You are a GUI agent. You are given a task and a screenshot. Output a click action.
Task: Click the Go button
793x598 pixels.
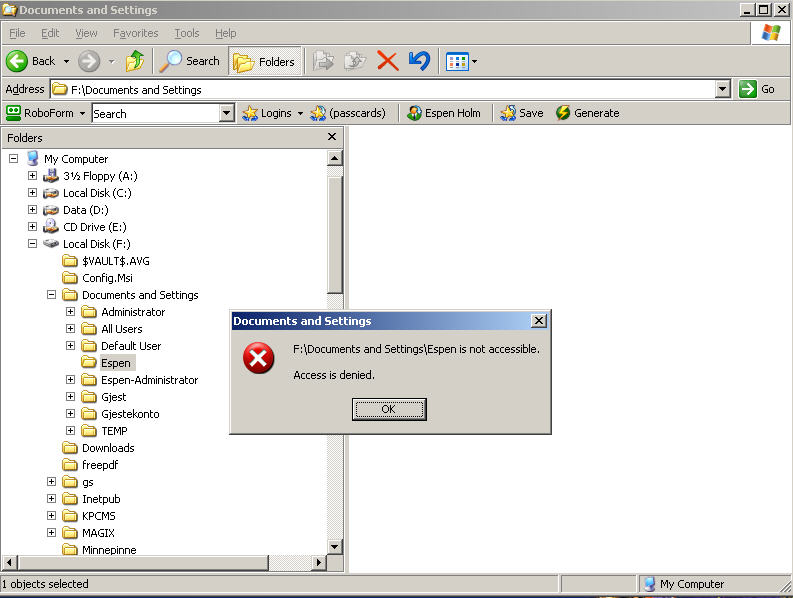click(x=757, y=90)
